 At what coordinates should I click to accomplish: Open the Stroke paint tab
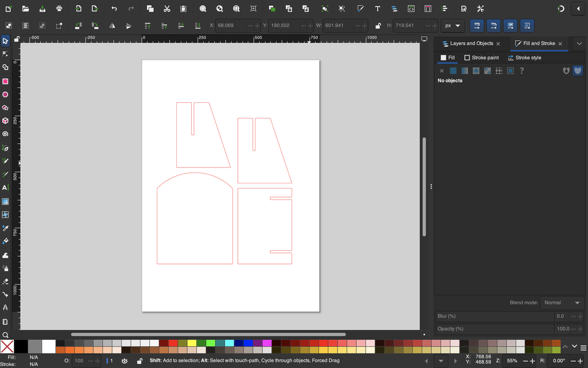[481, 57]
